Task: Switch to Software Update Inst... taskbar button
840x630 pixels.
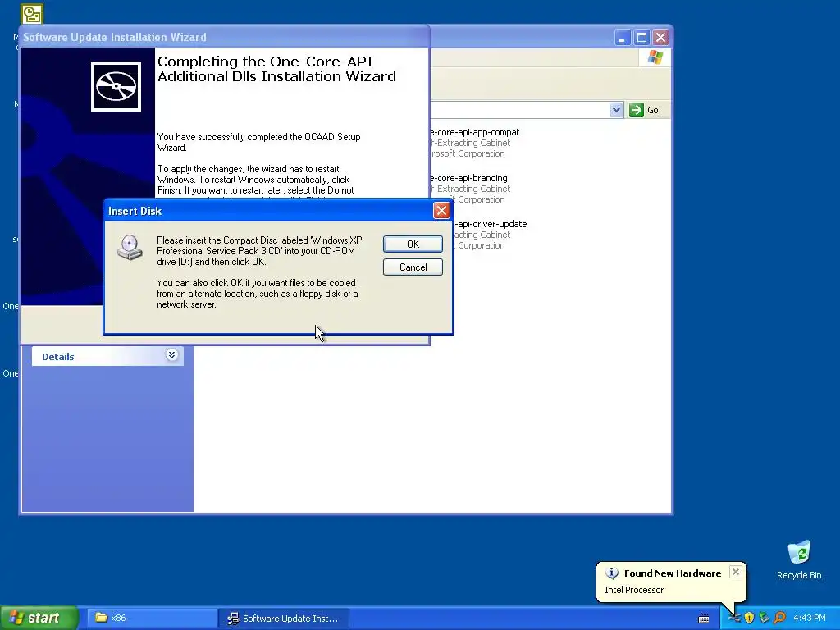Action: [x=284, y=619]
